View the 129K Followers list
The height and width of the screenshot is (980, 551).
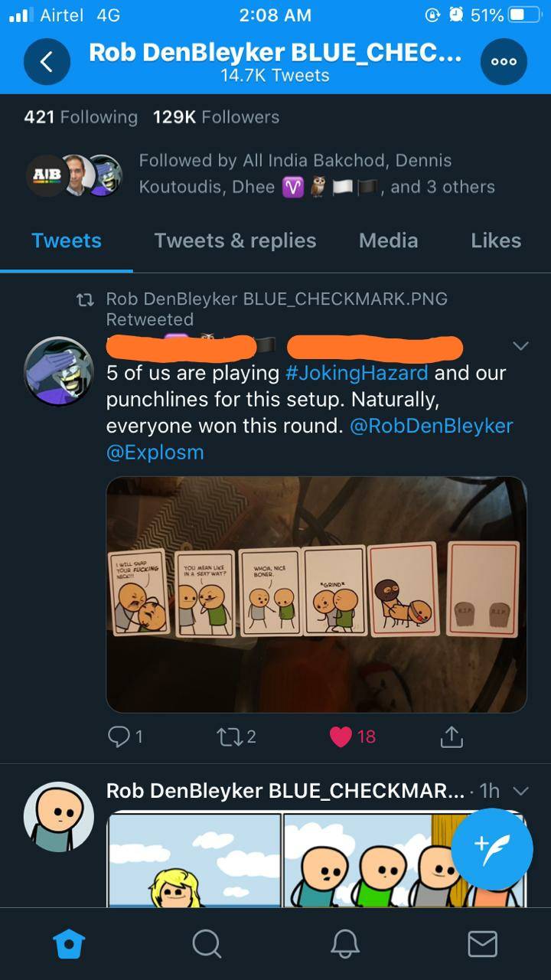coord(216,116)
